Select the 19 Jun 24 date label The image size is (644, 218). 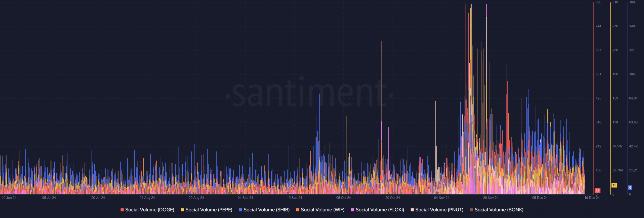9,198
